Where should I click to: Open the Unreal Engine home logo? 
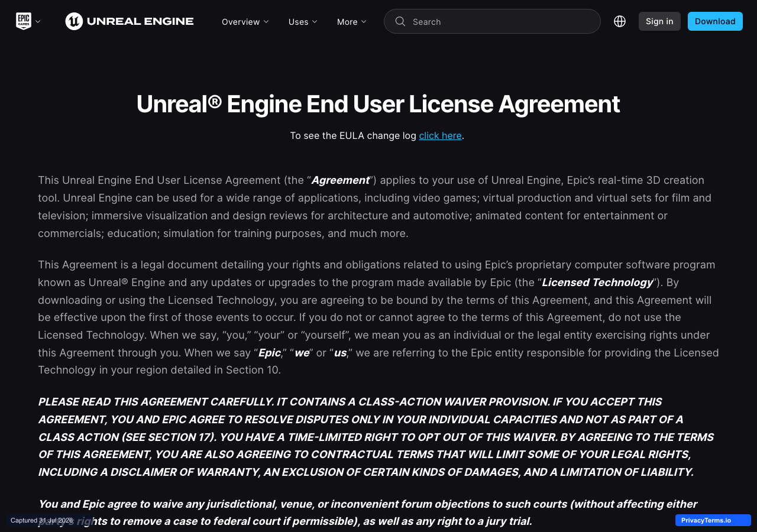point(130,21)
